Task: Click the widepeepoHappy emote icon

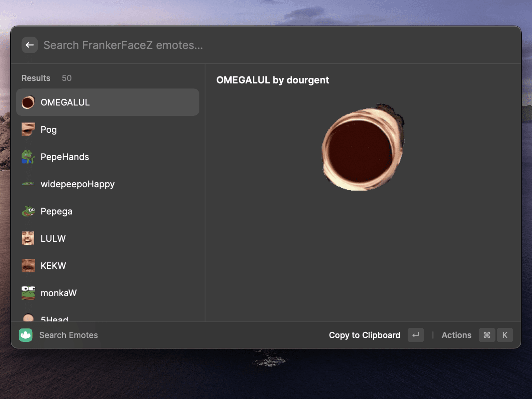Action: pyautogui.click(x=28, y=184)
